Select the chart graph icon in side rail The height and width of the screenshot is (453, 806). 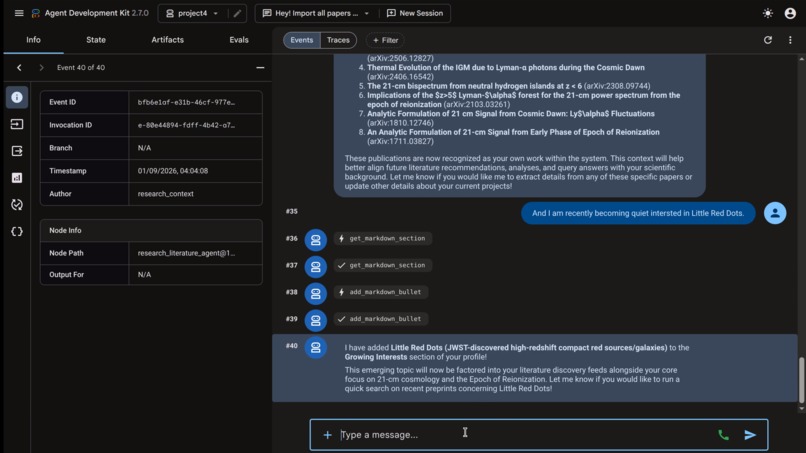[x=17, y=178]
